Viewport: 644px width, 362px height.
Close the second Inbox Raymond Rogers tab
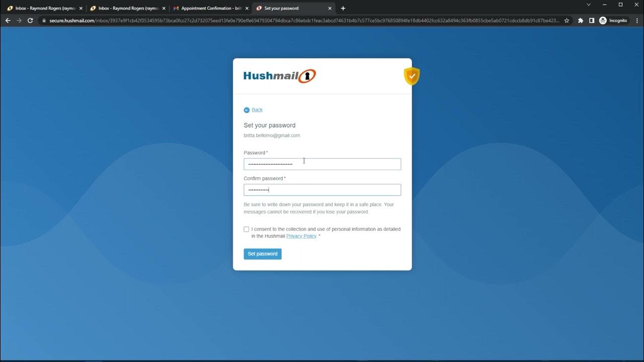[x=164, y=9]
